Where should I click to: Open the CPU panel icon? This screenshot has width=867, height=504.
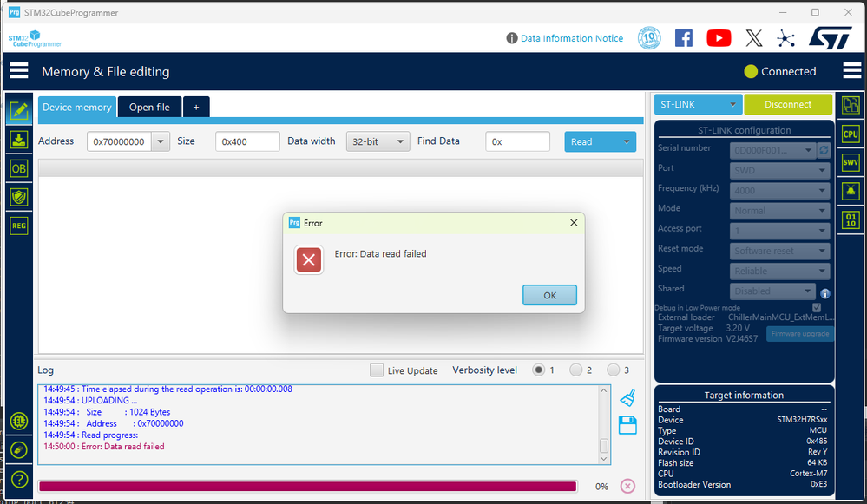(x=851, y=134)
